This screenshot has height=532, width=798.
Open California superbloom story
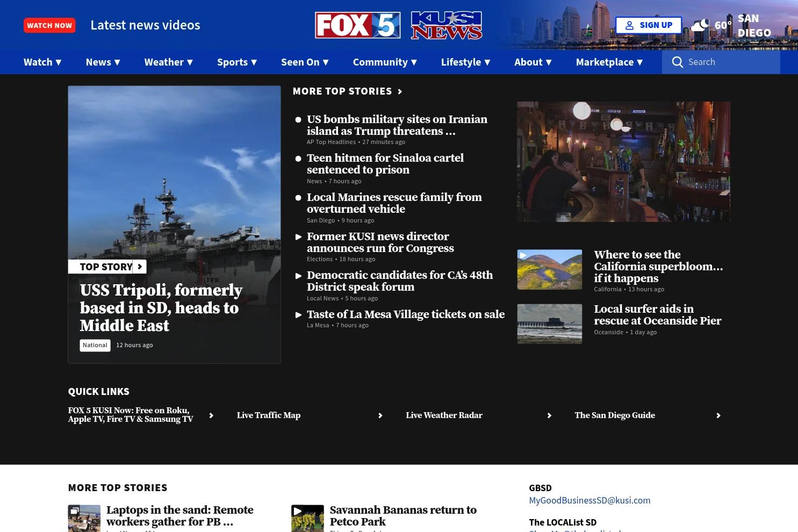point(658,267)
